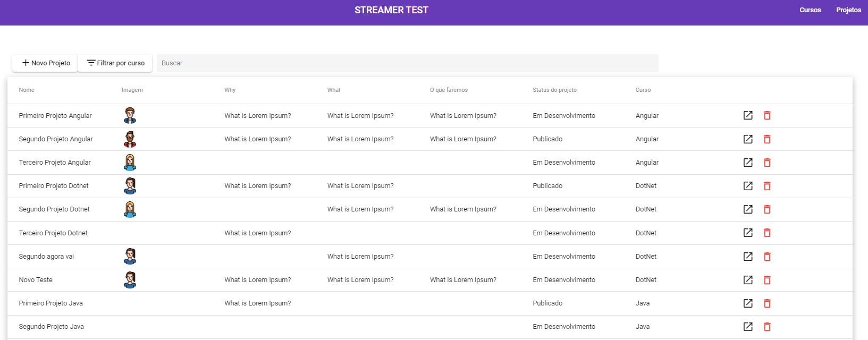Open Segundo Projeto Angular with its edit icon

(x=748, y=139)
